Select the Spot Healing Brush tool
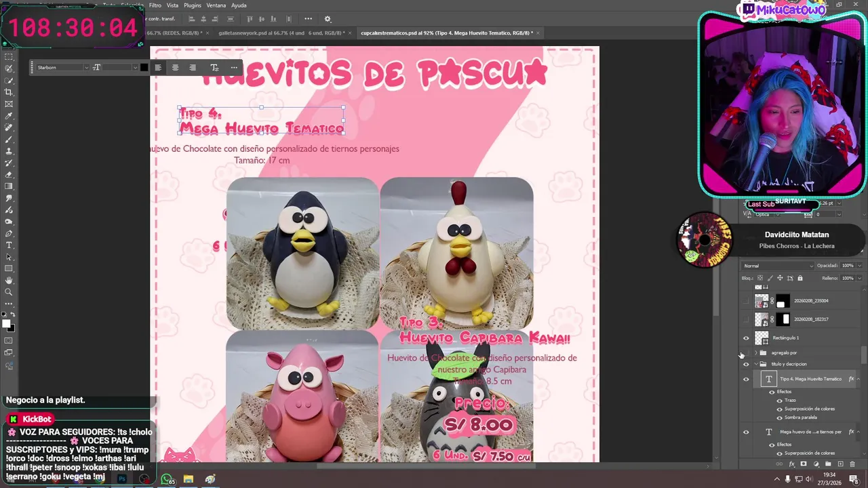 point(9,127)
